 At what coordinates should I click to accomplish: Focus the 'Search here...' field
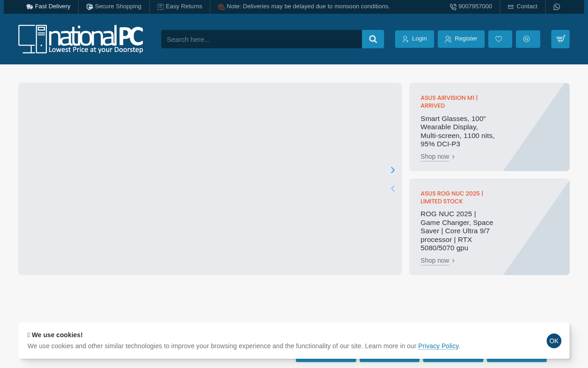click(x=261, y=39)
